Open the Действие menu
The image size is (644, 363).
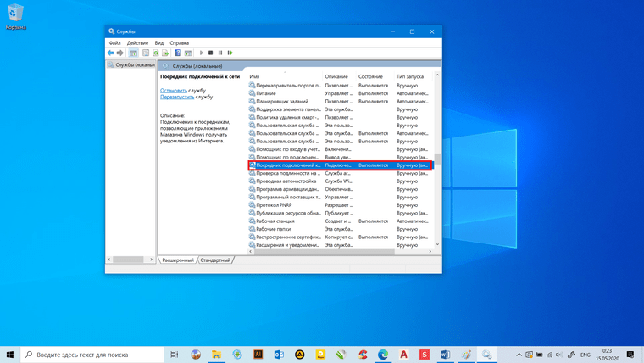[x=137, y=42]
